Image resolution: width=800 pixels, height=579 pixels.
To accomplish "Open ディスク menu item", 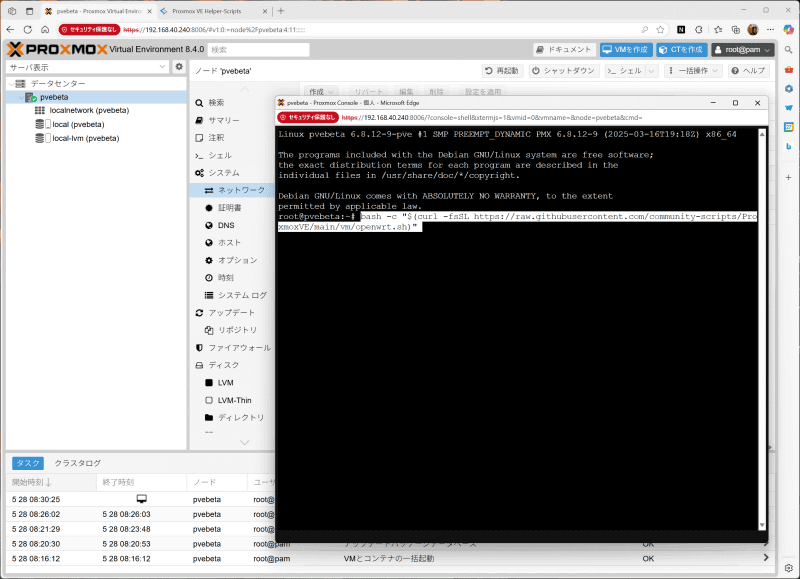I will pos(223,365).
